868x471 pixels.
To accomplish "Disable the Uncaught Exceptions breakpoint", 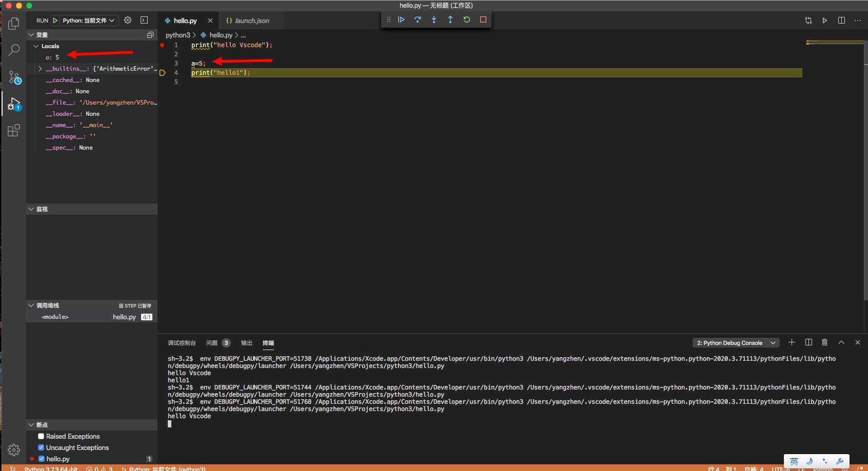I will click(x=41, y=447).
